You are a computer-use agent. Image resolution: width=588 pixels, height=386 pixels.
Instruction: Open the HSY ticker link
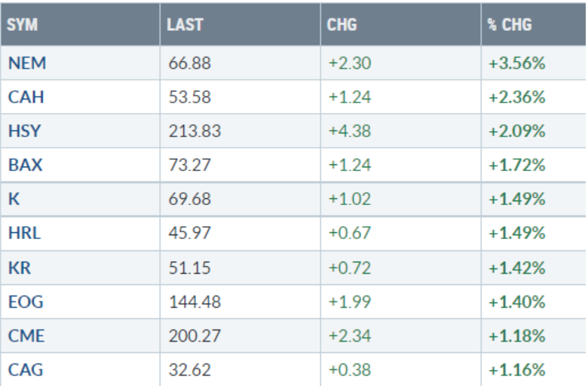[x=23, y=131]
